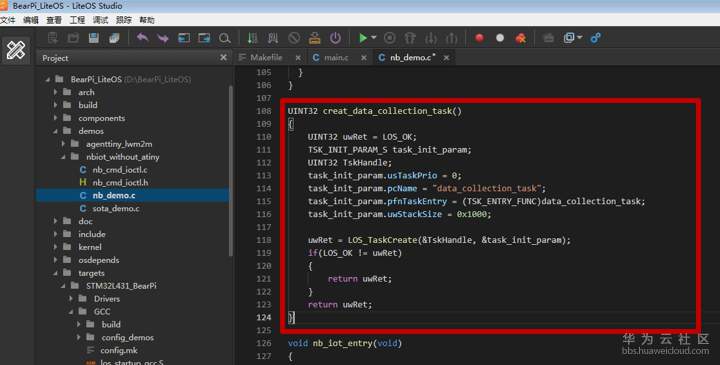
Task: Open the 工程 menu
Action: click(x=77, y=20)
